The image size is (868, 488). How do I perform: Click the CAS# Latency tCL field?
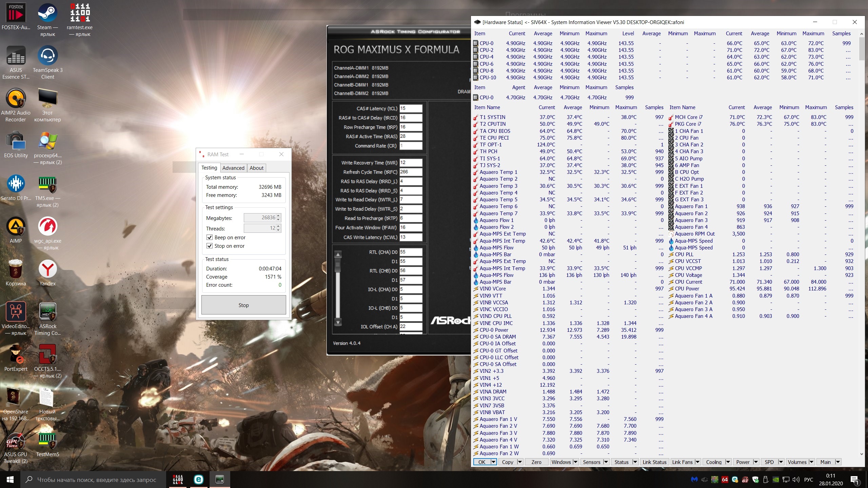[x=411, y=108]
